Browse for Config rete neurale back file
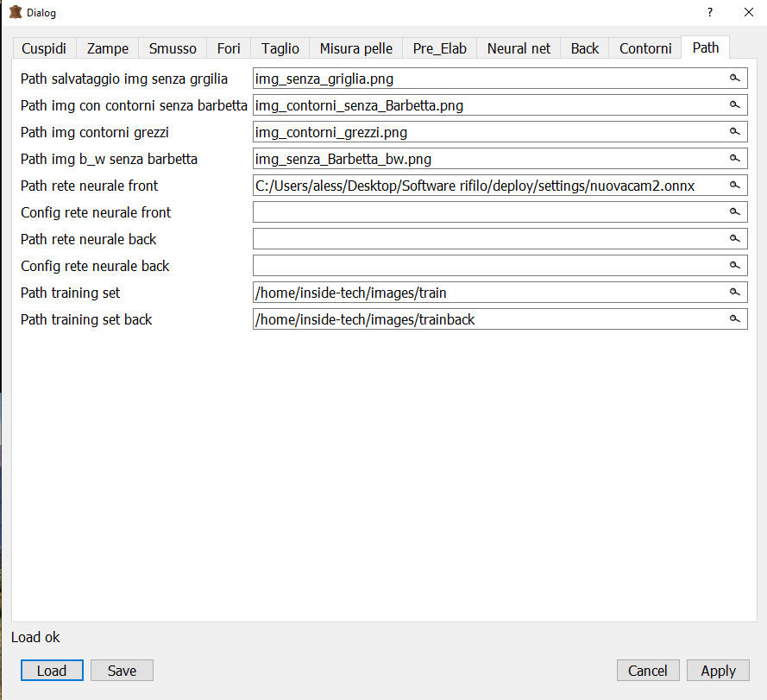 (735, 266)
